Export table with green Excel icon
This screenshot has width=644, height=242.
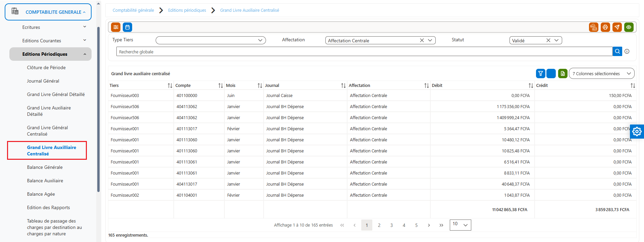pos(563,74)
